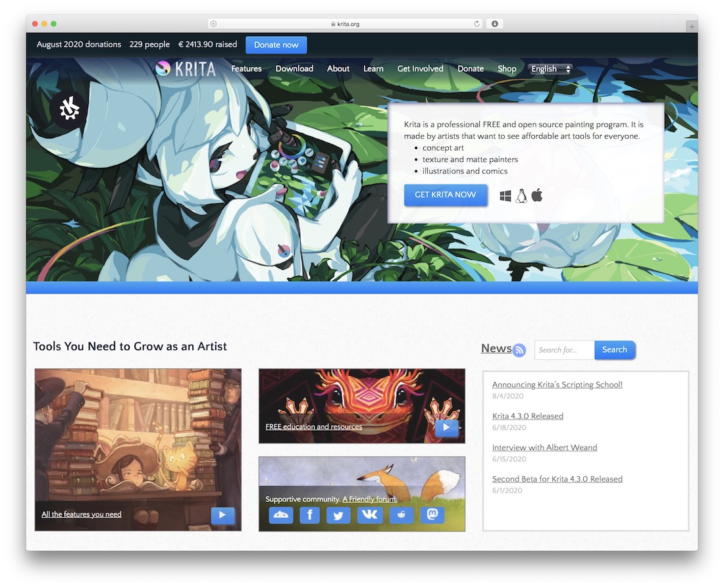Click the Donate now button
724x588 pixels.
tap(276, 45)
